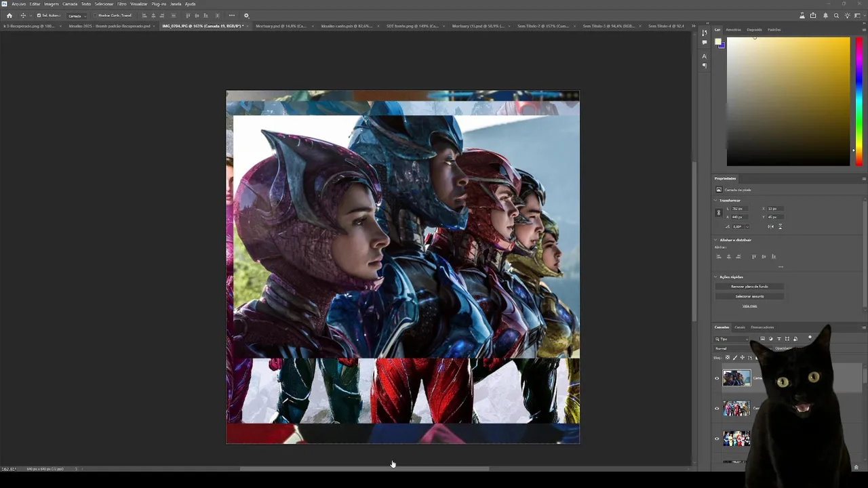Open the Move tool preset dropdown arrow

click(31, 16)
